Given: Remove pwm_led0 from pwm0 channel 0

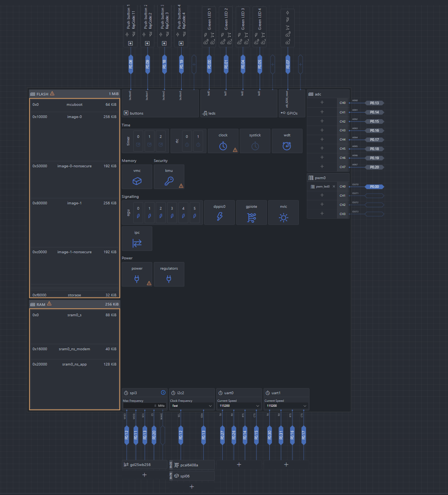Looking at the screenshot, I should click(334, 186).
